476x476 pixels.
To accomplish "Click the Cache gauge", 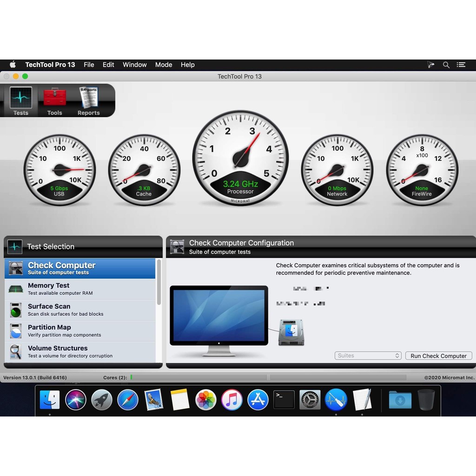I will click(144, 170).
